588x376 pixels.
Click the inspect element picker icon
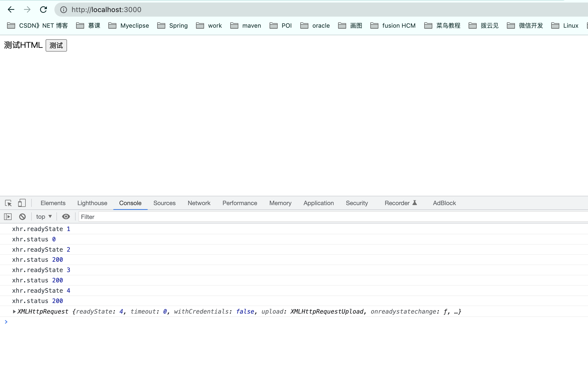[8, 203]
